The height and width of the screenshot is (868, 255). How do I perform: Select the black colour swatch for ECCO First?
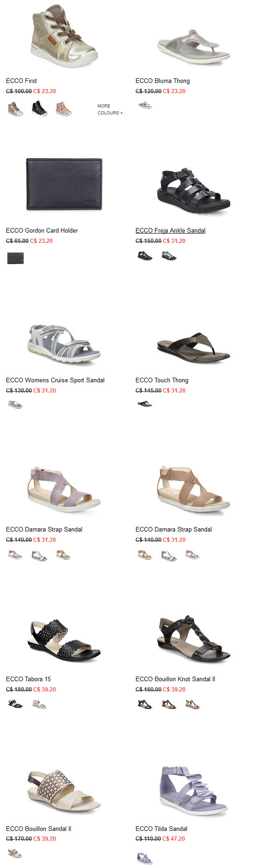[39, 109]
